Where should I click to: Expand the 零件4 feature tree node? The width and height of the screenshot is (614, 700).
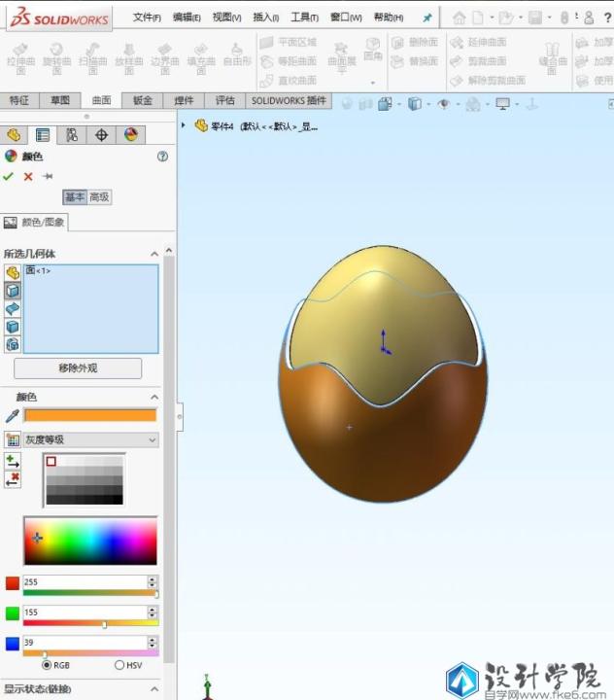pos(184,125)
